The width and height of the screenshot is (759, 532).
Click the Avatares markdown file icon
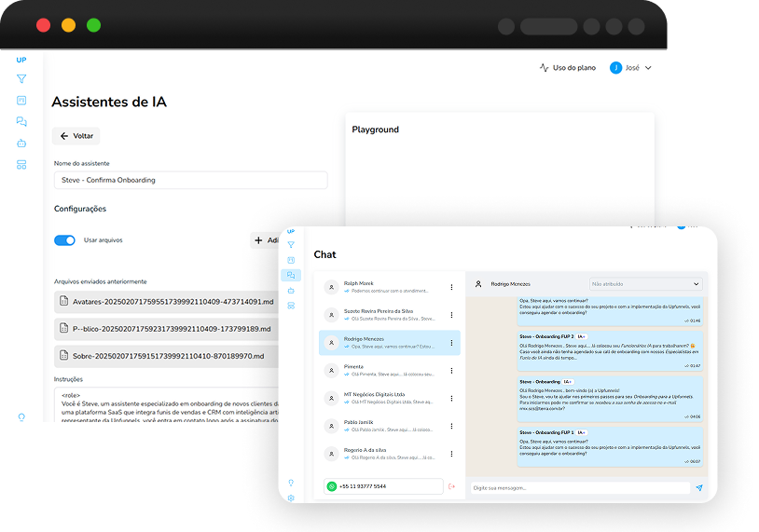tap(64, 301)
